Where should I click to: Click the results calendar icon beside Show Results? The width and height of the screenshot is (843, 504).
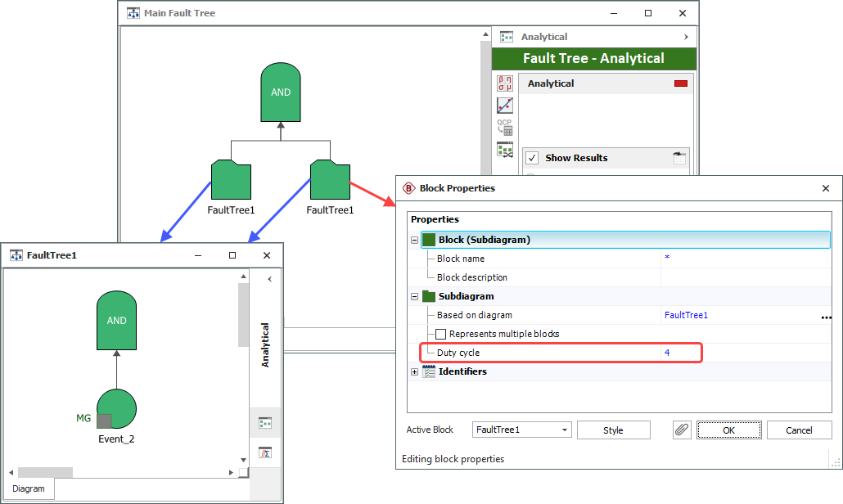[678, 159]
